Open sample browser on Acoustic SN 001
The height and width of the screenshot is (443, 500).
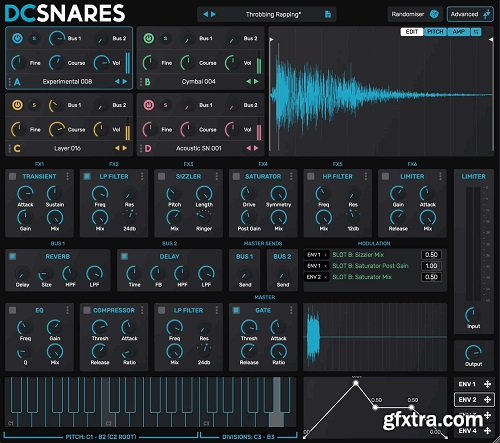click(x=199, y=148)
